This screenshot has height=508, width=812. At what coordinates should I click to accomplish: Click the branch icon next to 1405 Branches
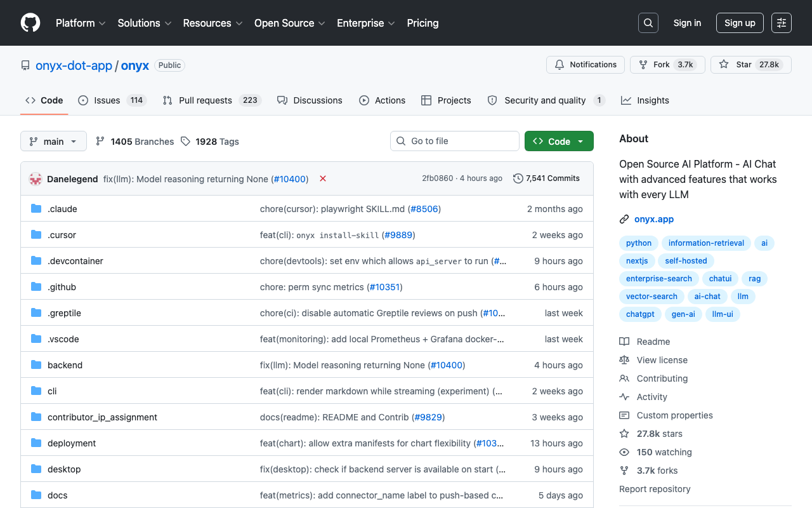100,142
